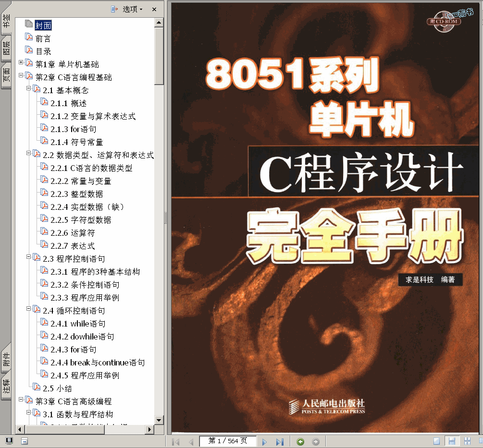
Task: Open bookmark 2.2.6 运算符
Action: click(x=83, y=233)
